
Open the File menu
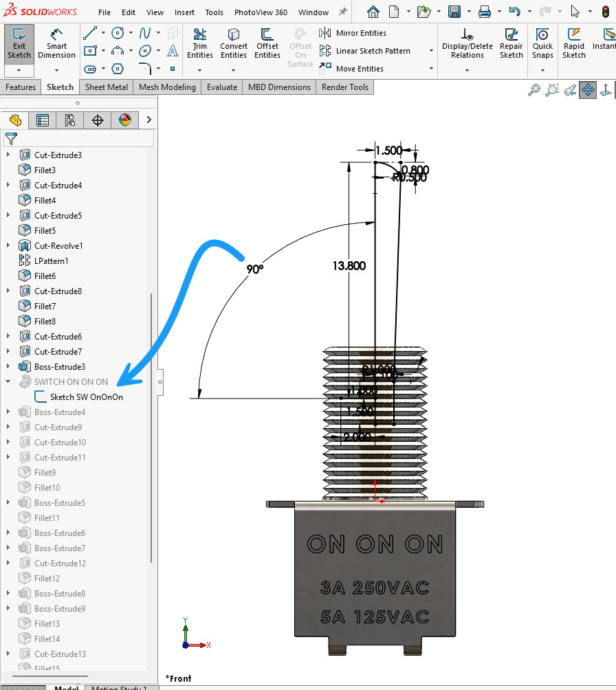pyautogui.click(x=104, y=12)
